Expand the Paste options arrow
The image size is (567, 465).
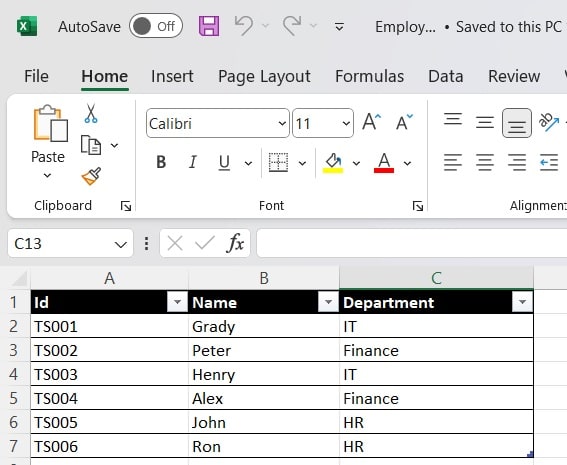click(x=47, y=176)
